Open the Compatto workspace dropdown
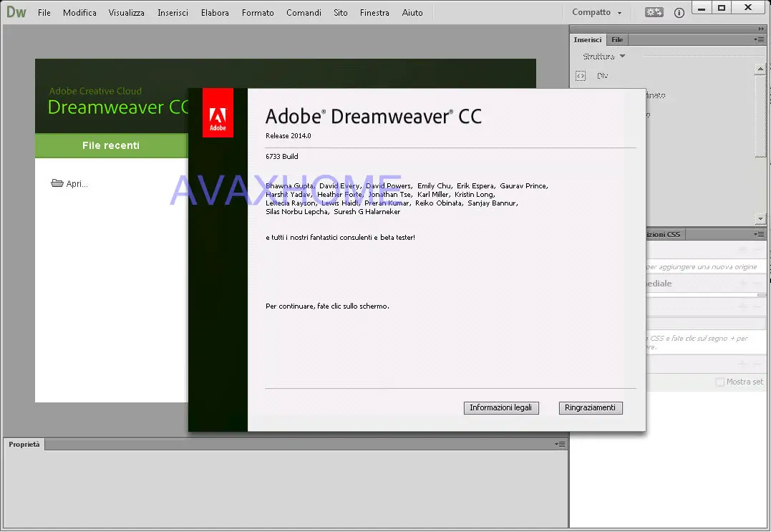This screenshot has width=771, height=532. (x=597, y=12)
